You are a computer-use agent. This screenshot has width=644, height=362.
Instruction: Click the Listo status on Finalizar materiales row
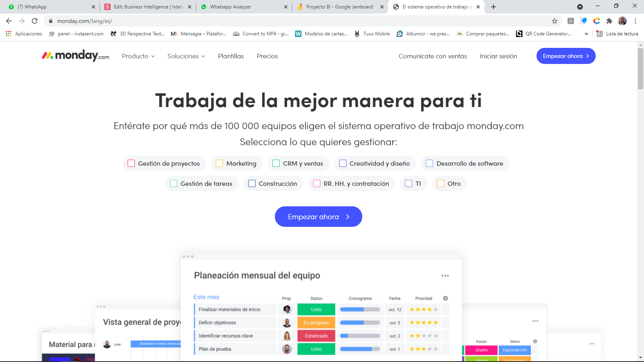tap(316, 309)
